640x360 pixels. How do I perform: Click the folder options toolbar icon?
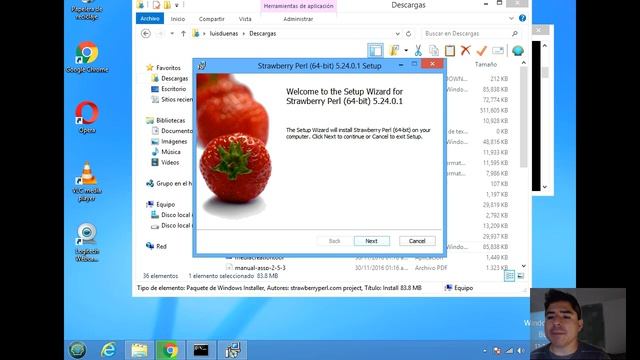(x=394, y=51)
